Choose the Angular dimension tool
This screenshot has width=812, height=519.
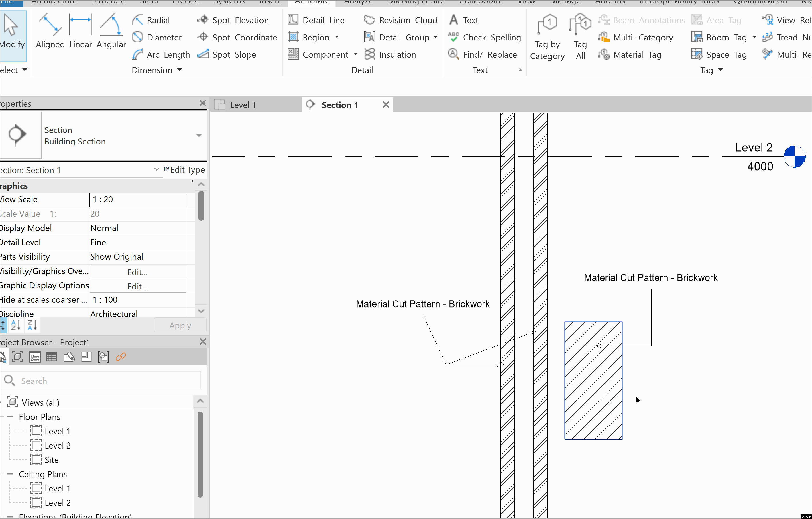tap(111, 31)
